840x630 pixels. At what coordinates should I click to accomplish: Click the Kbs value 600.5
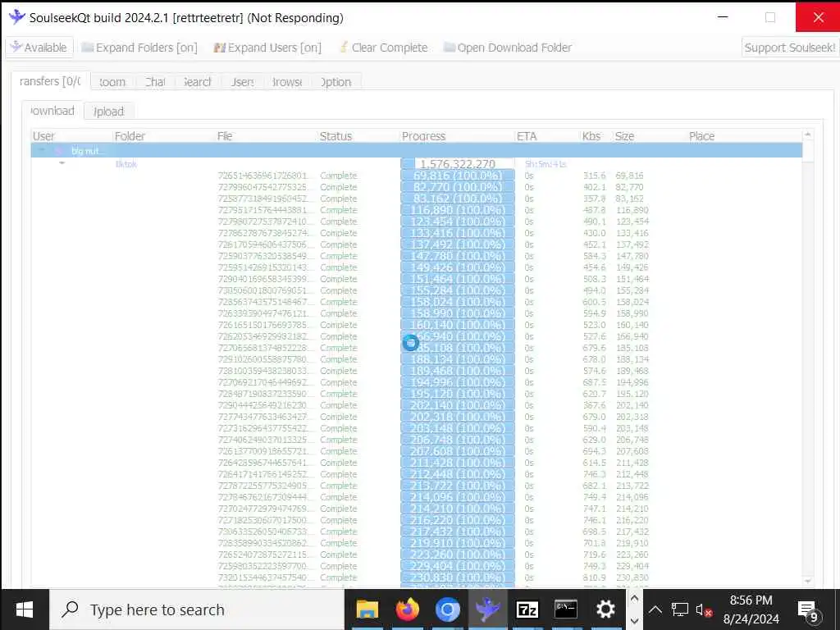click(x=594, y=302)
